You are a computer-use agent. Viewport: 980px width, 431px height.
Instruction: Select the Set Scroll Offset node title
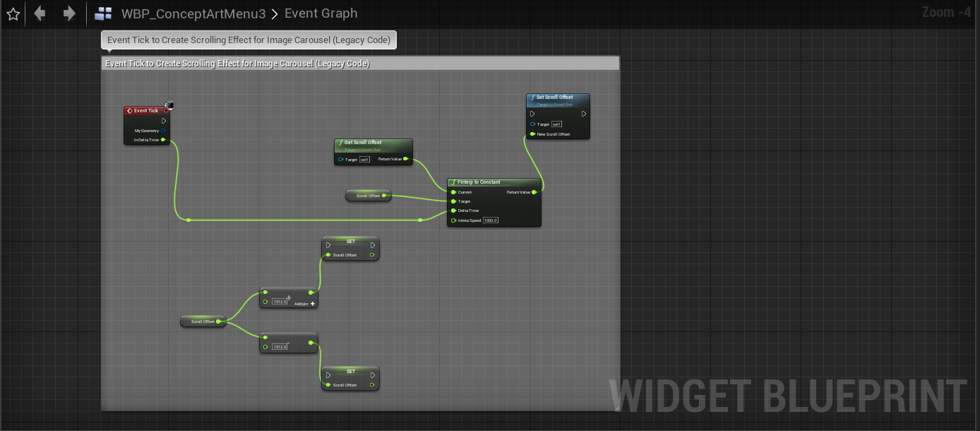(x=555, y=98)
